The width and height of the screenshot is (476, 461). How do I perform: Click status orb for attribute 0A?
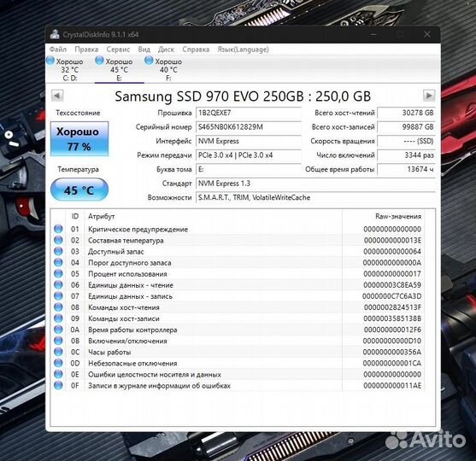[58, 330]
